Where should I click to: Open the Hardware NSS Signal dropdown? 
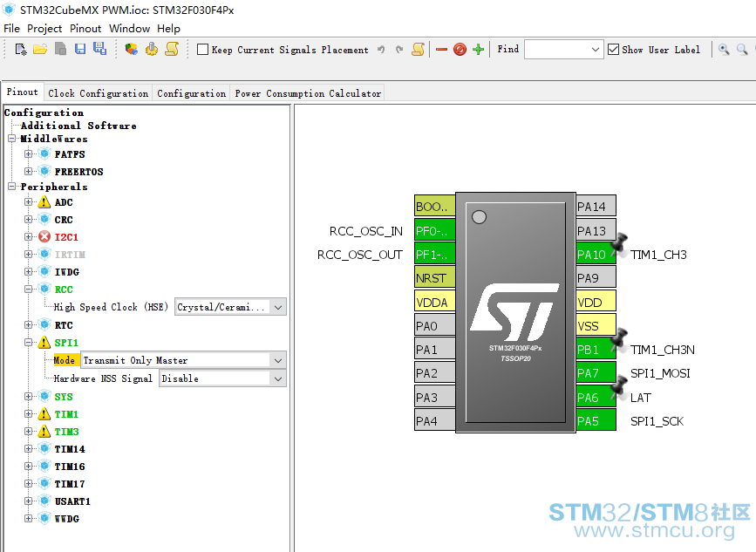pyautogui.click(x=278, y=378)
